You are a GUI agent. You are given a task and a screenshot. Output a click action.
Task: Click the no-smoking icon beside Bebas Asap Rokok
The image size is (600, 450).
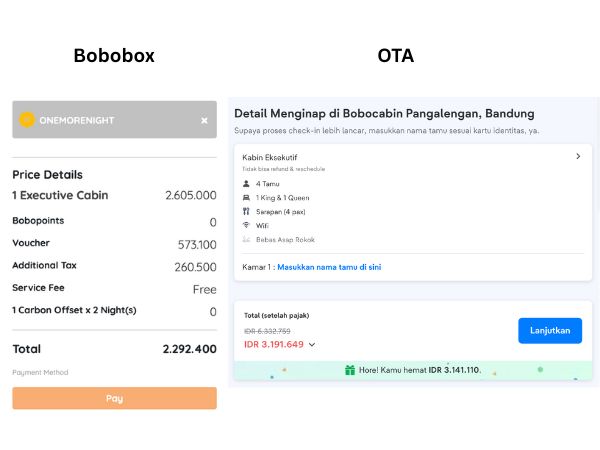click(x=246, y=239)
